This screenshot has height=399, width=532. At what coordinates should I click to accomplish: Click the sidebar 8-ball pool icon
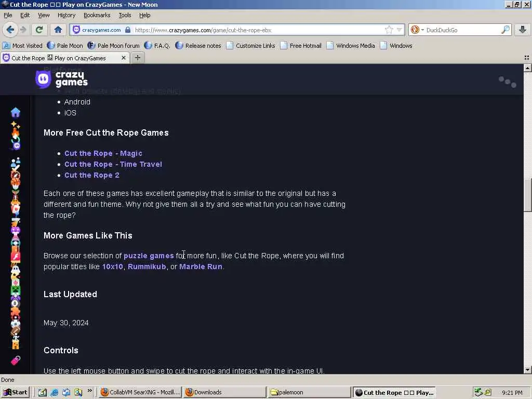click(x=15, y=303)
